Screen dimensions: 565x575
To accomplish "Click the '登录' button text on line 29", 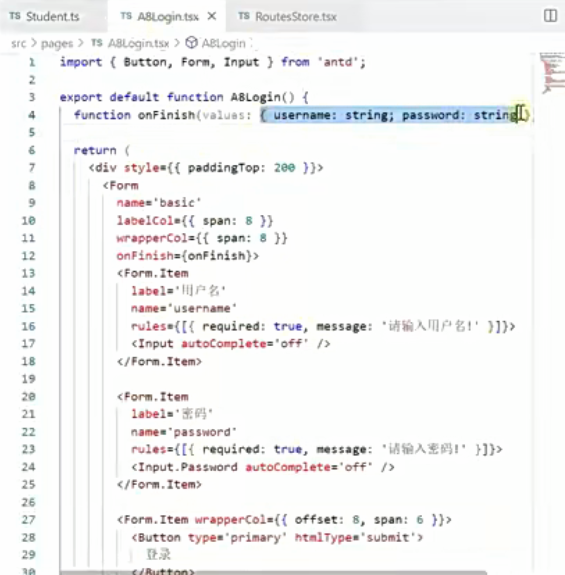I will 158,554.
